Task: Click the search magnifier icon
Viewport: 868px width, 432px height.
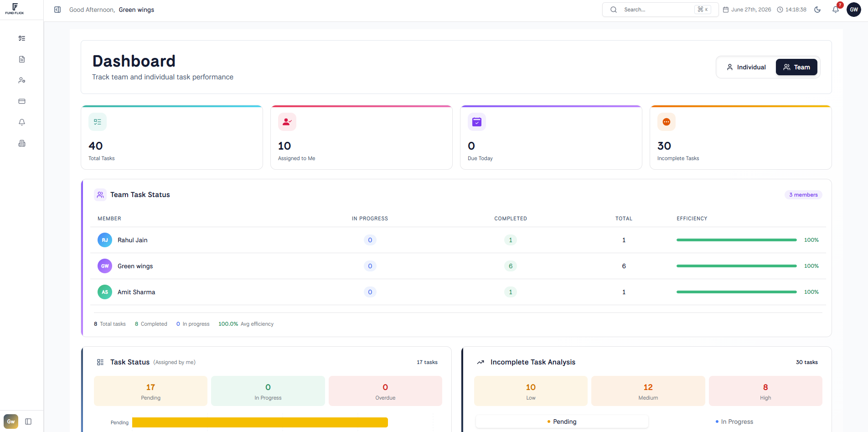Action: pos(614,10)
